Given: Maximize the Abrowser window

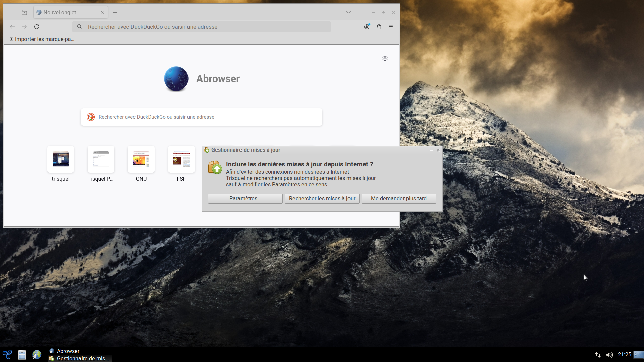Looking at the screenshot, I should pyautogui.click(x=384, y=12).
